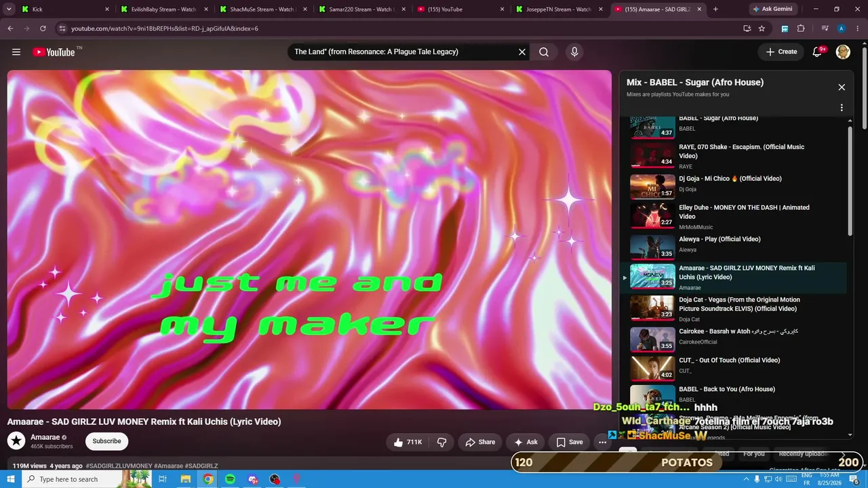Pause the video by clicking the player
Viewport: 868px width, 488px height.
(x=309, y=239)
